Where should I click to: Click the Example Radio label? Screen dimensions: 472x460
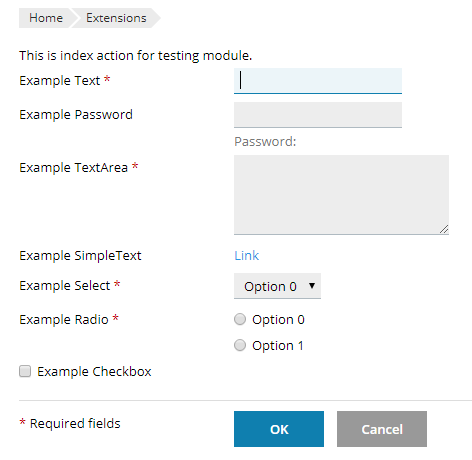click(x=64, y=320)
